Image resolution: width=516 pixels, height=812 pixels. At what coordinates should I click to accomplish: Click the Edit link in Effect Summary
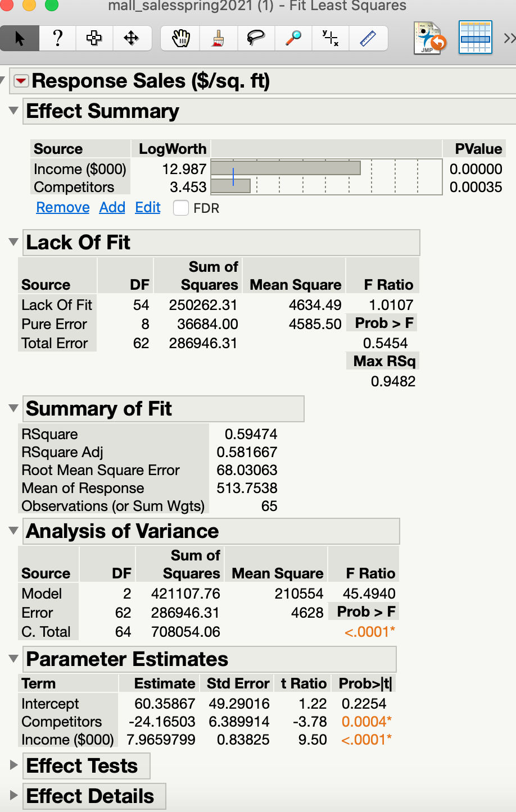pos(147,207)
